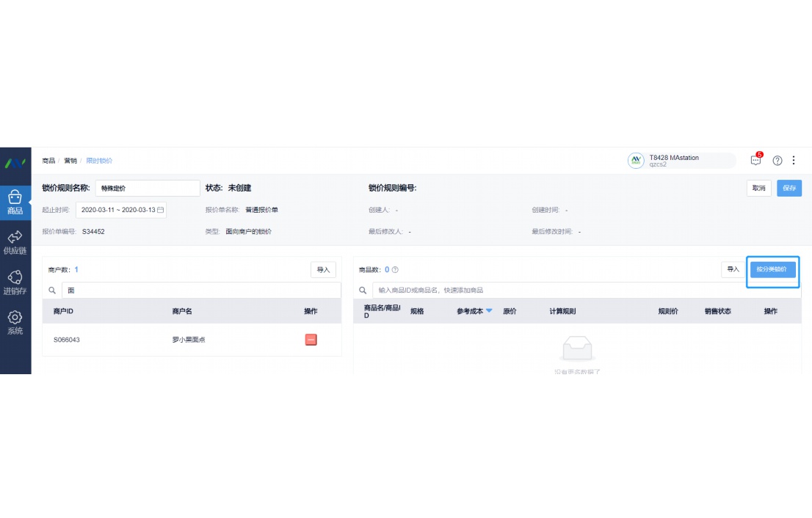Click the 未创建 status text
The width and height of the screenshot is (812, 518).
click(239, 188)
